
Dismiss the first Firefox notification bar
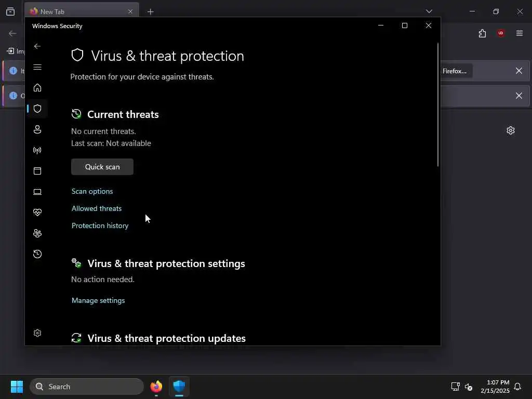[519, 71]
